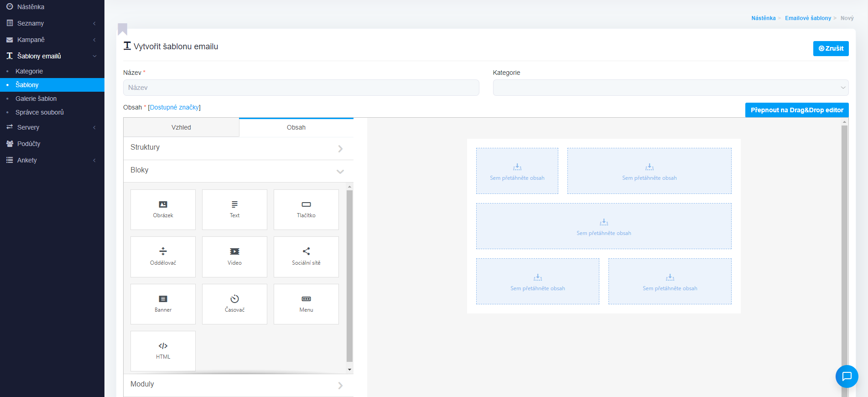Add the HTML code block
868x397 pixels.
163,351
